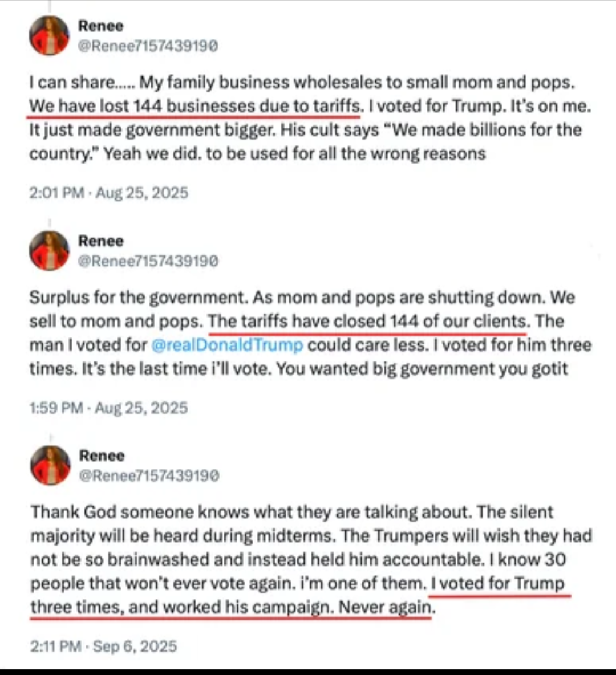Open the Renee display name on the third tweet

[102, 456]
